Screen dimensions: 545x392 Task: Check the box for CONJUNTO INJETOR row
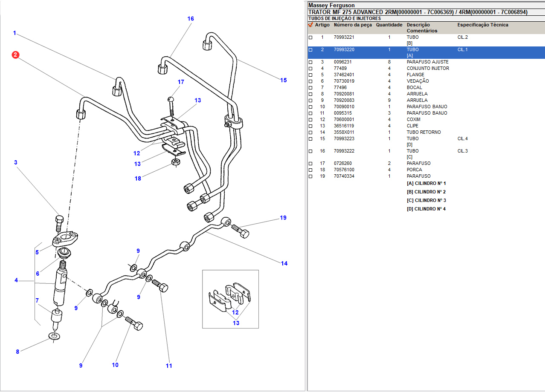coord(310,69)
